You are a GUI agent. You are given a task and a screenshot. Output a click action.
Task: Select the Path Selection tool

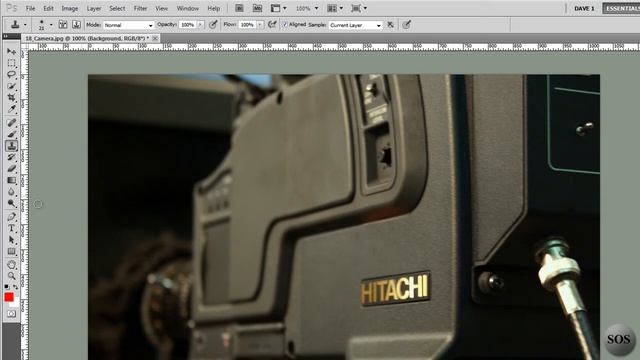coord(11,240)
